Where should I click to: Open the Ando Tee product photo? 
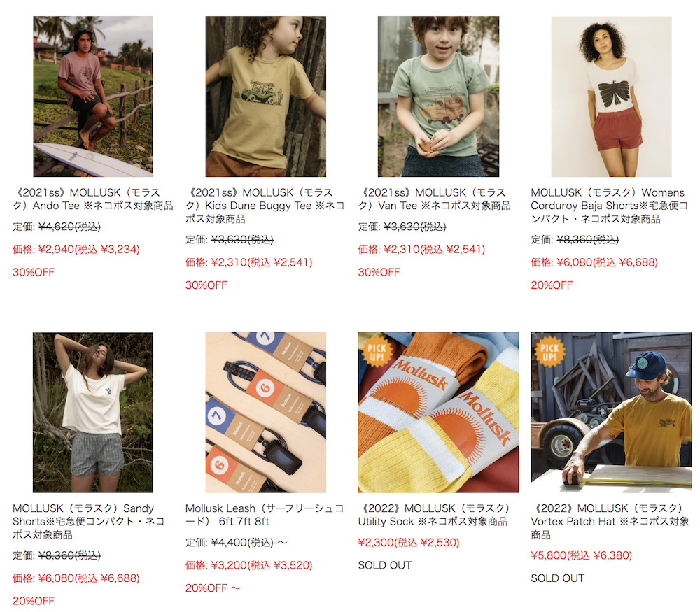(x=93, y=97)
